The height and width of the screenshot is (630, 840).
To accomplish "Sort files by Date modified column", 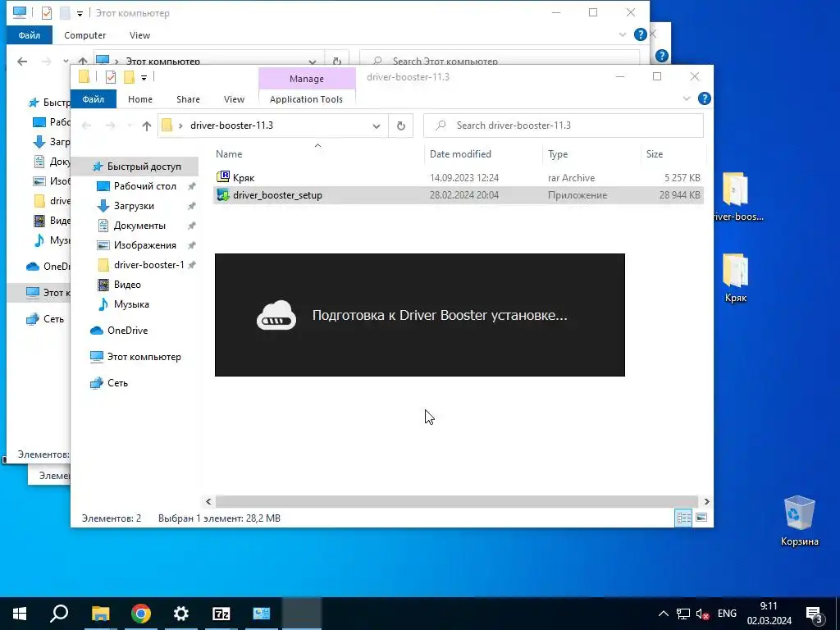I will [460, 153].
